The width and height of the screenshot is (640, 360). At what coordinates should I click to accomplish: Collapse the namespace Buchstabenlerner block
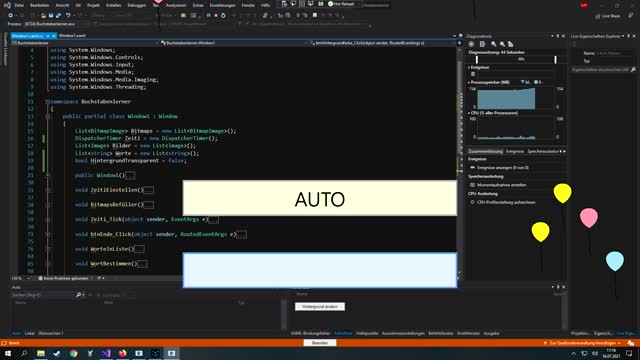(48, 102)
